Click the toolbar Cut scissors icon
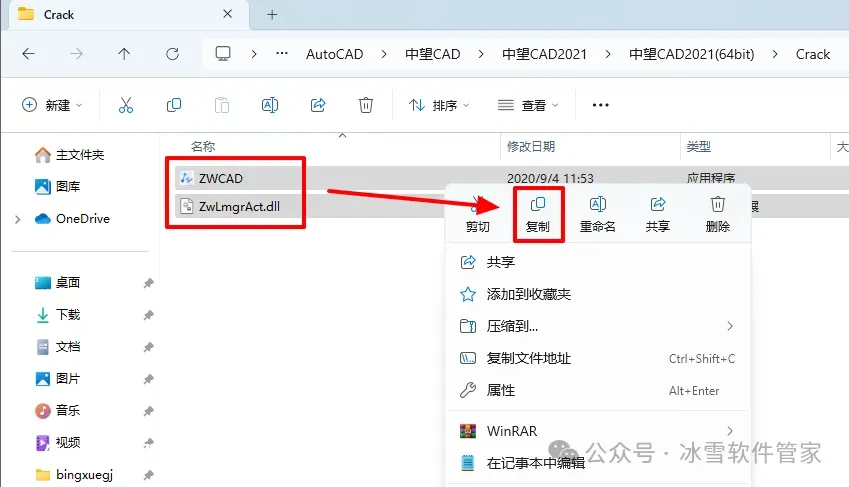 pyautogui.click(x=126, y=105)
